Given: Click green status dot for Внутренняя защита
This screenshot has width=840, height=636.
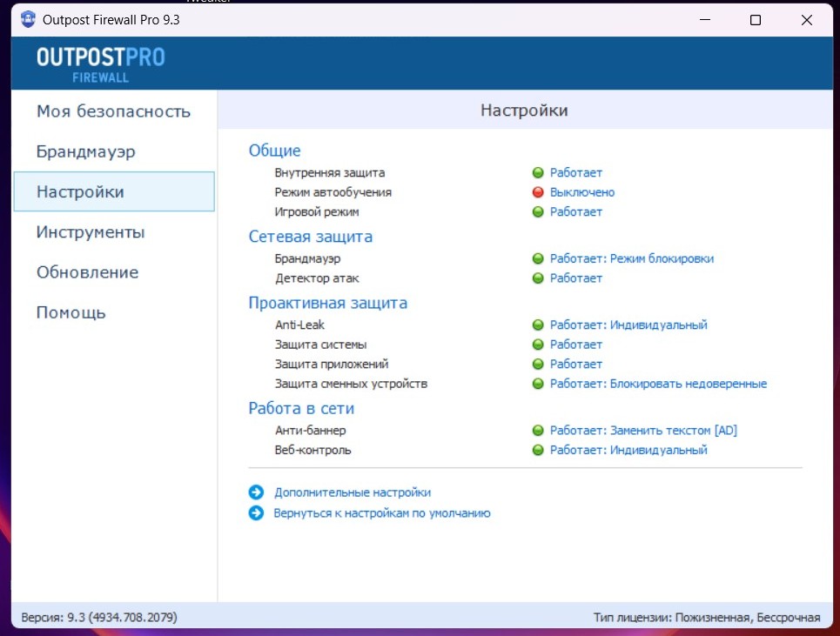Looking at the screenshot, I should (x=538, y=172).
